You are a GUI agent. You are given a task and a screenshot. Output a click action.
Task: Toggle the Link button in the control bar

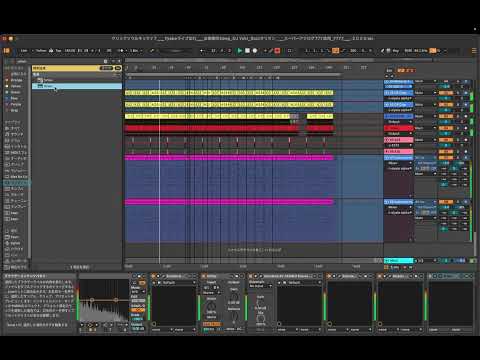pos(24,51)
